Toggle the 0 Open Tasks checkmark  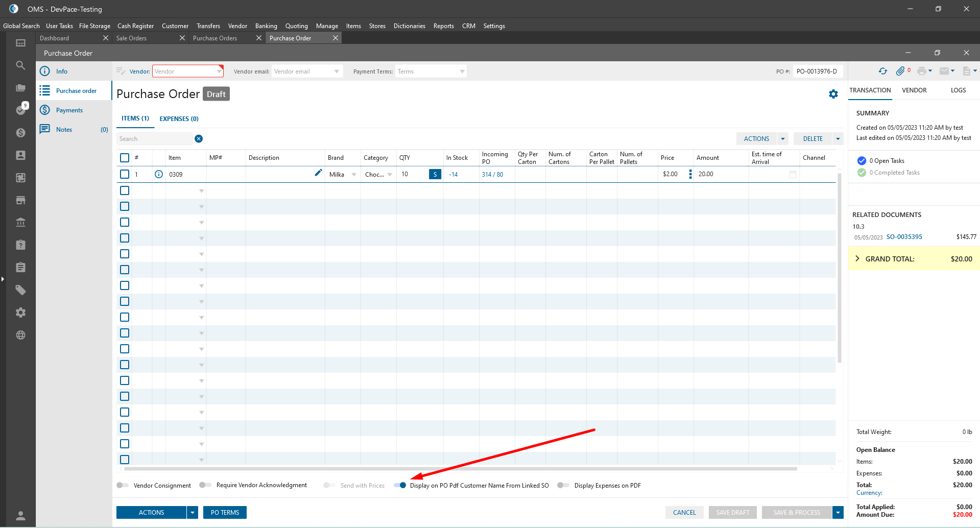(862, 160)
